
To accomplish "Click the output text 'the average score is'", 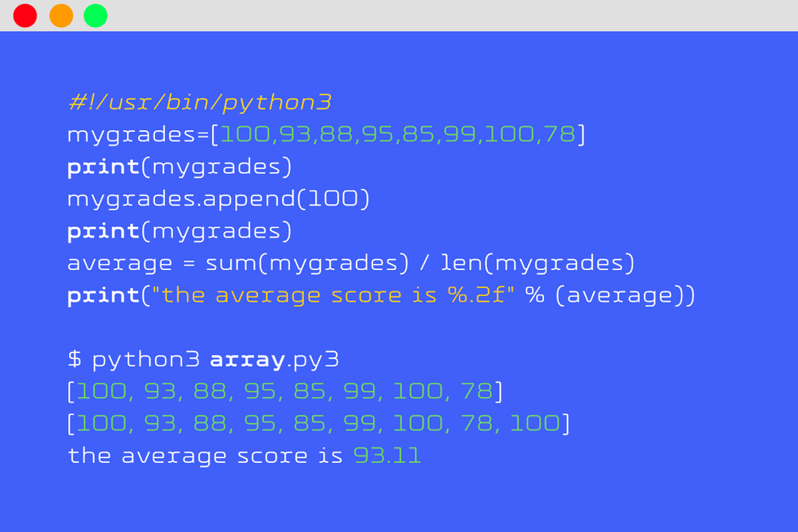I will (x=205, y=456).
